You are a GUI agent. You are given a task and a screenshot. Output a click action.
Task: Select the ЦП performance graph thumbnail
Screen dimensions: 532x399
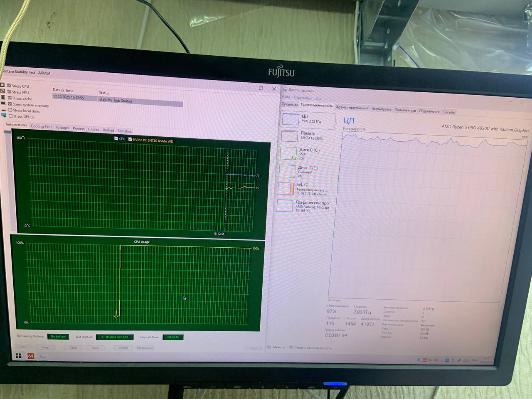click(291, 119)
